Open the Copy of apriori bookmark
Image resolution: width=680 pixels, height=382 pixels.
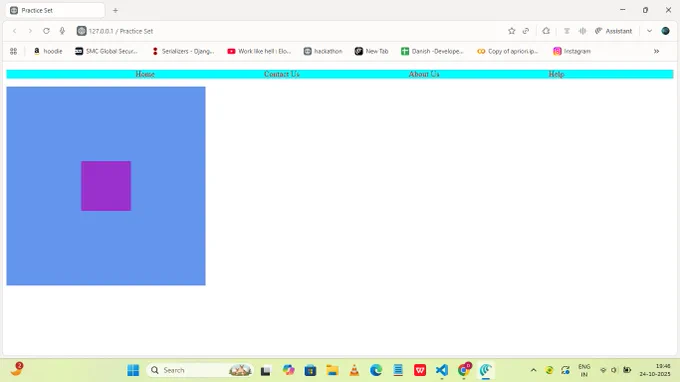pos(507,51)
